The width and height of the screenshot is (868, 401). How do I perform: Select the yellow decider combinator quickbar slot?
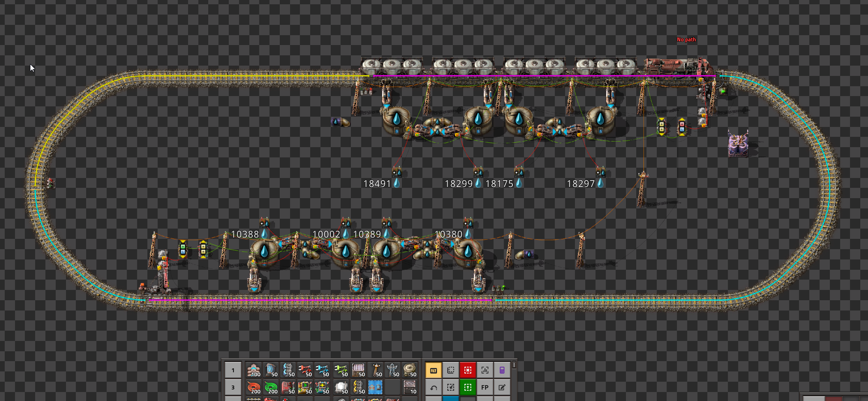point(305,387)
